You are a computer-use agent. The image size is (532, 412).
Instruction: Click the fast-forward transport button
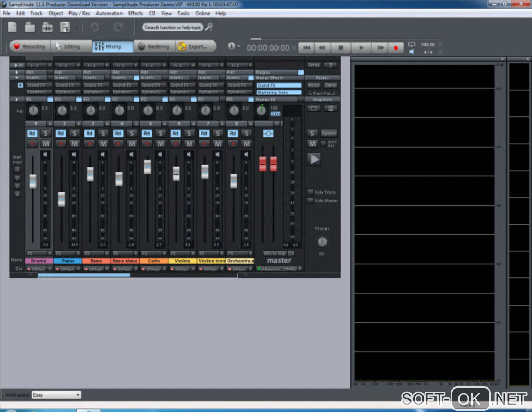point(380,48)
